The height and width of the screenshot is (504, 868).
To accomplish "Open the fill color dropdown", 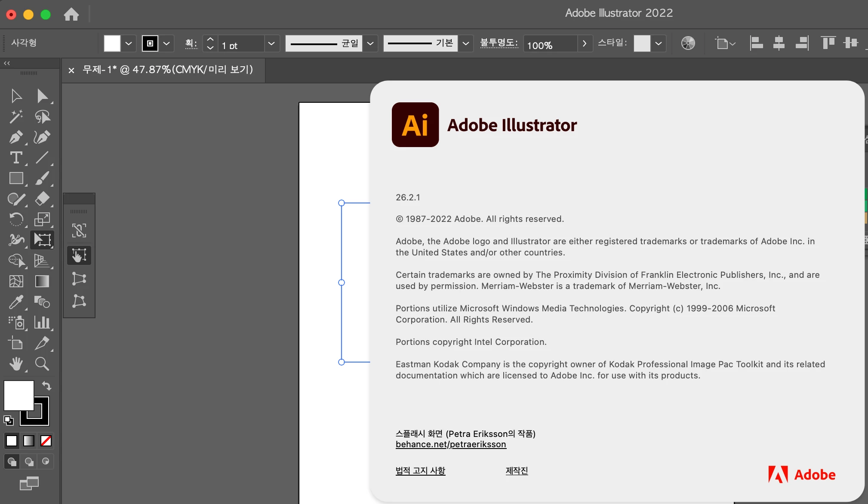I will [x=128, y=43].
